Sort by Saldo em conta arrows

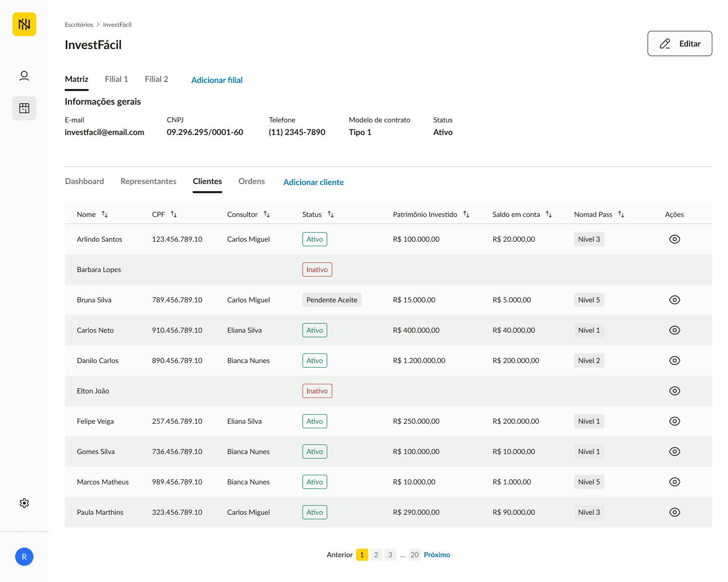coord(549,214)
